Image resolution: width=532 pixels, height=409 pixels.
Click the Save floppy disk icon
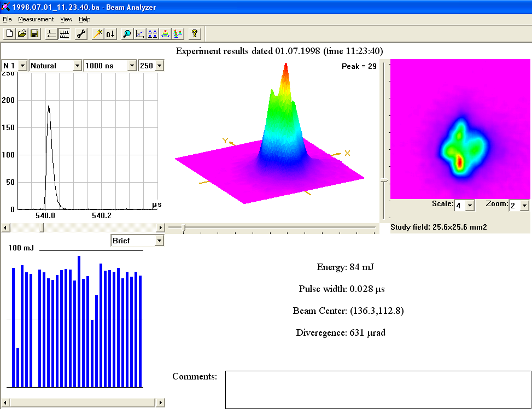34,33
